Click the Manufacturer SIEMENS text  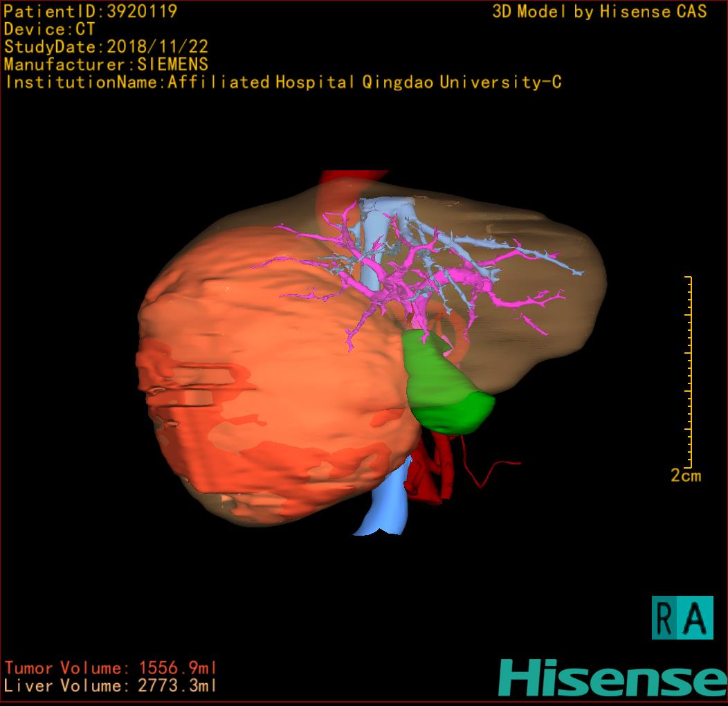[x=106, y=64]
